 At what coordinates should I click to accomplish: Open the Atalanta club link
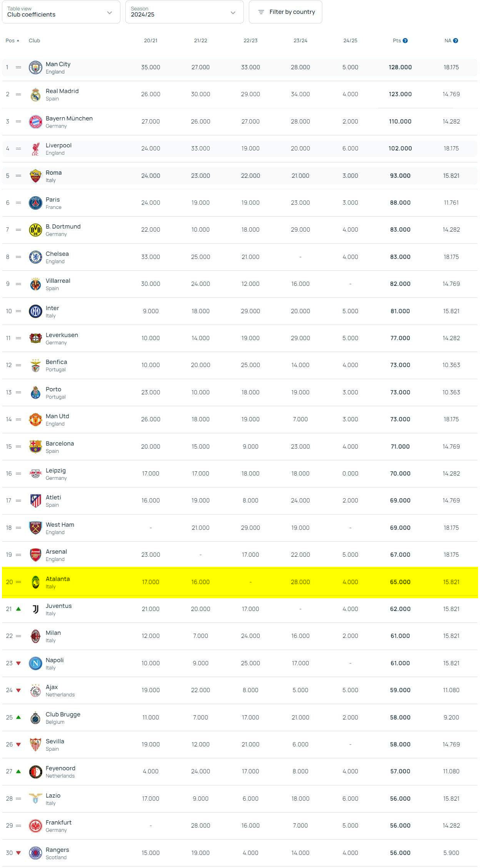pos(58,579)
